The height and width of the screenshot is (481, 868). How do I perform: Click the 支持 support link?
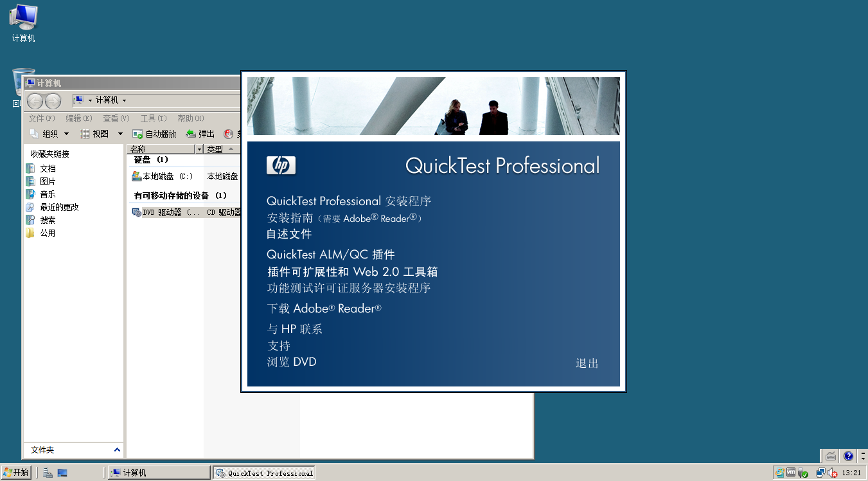click(279, 346)
